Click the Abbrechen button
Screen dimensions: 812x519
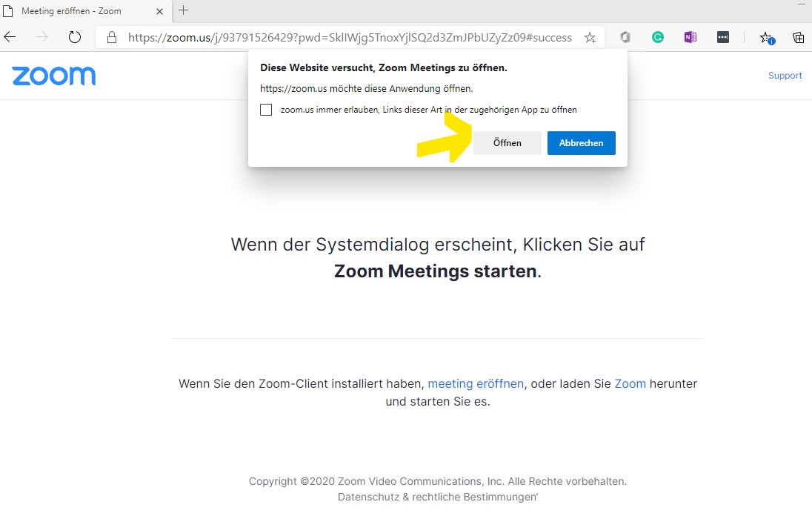pyautogui.click(x=581, y=143)
